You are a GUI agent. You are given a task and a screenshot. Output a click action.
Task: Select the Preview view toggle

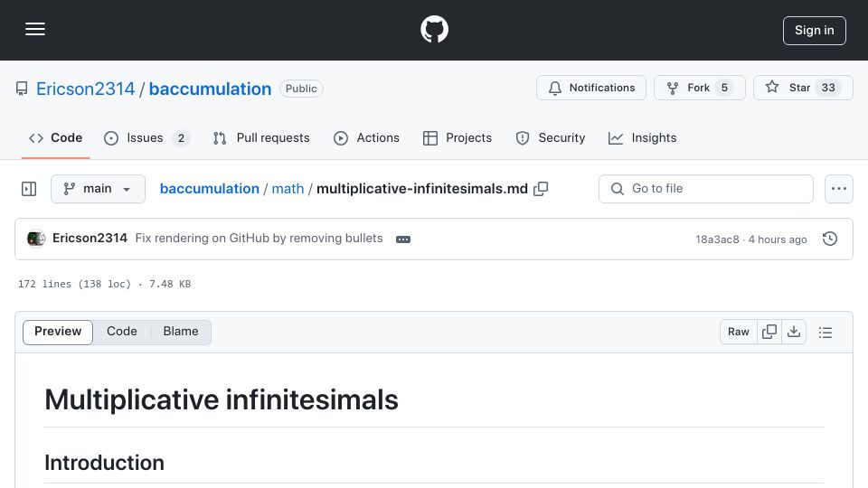[x=58, y=332]
